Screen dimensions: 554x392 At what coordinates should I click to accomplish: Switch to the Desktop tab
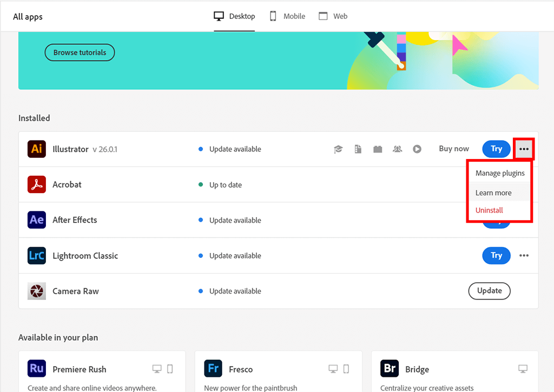[x=234, y=16]
